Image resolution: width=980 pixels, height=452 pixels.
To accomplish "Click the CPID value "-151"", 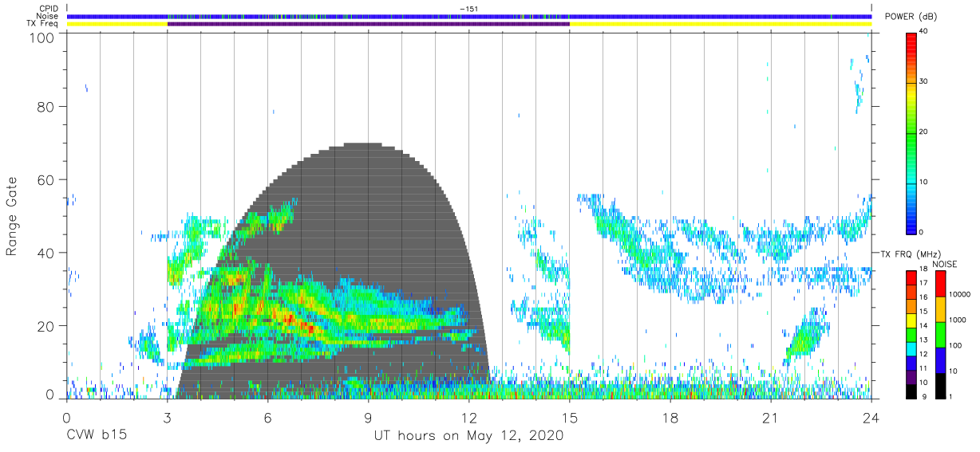I will click(468, 8).
